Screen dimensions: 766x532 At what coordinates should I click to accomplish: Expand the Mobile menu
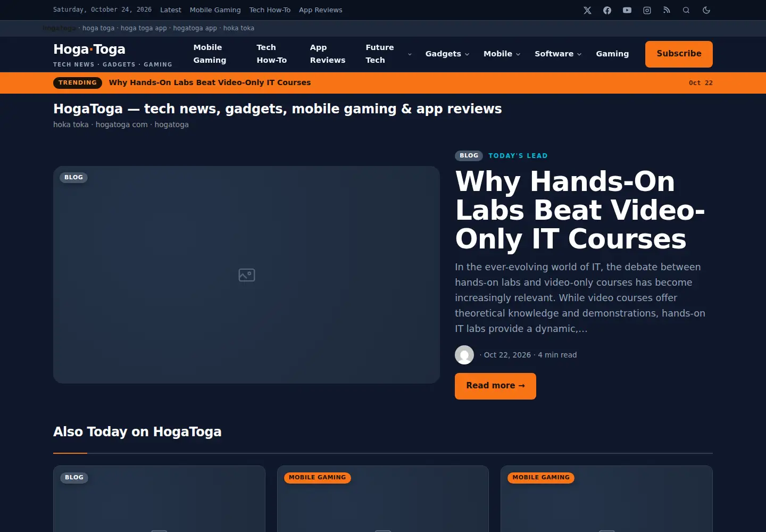click(502, 54)
